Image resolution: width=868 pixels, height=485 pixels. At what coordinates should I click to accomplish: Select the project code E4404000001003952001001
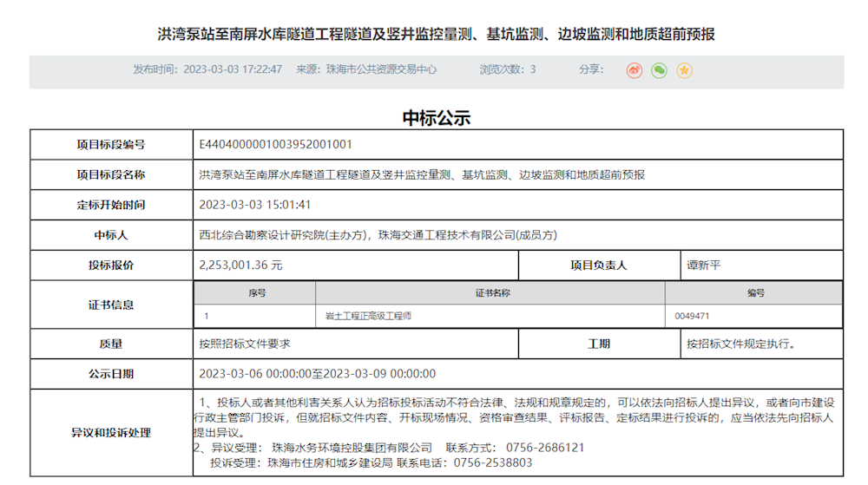click(275, 144)
